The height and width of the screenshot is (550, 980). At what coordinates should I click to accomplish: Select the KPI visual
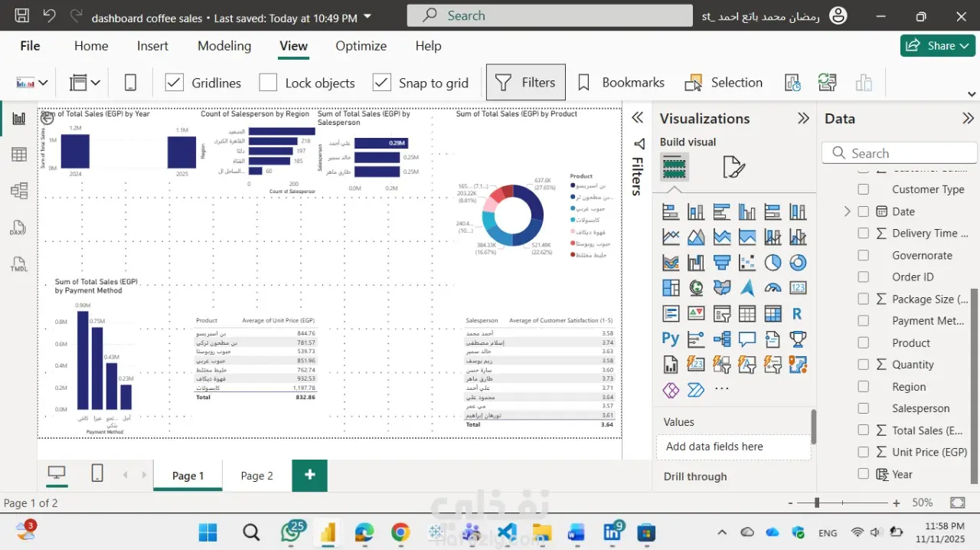pyautogui.click(x=696, y=313)
